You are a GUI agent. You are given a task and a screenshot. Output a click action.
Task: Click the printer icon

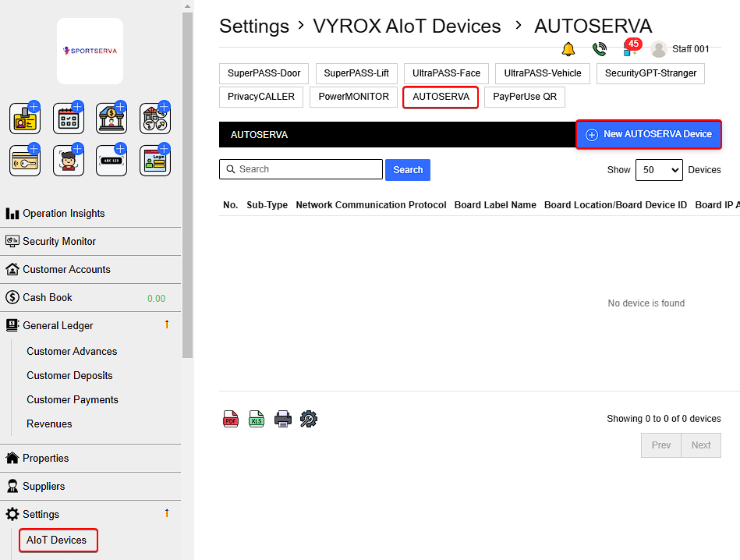pos(282,419)
